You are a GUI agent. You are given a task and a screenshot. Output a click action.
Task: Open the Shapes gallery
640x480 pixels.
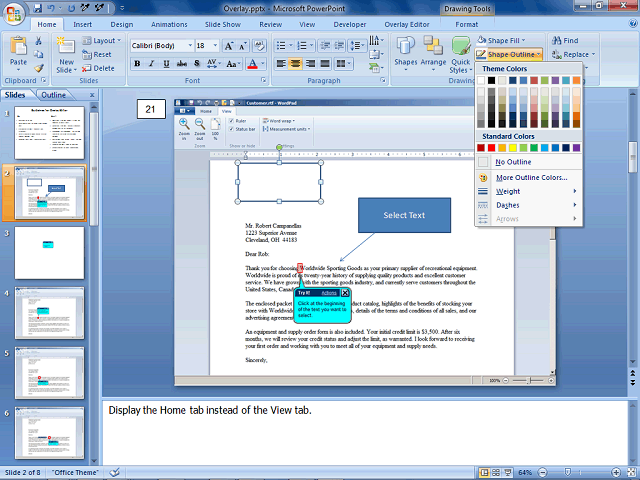tap(405, 55)
